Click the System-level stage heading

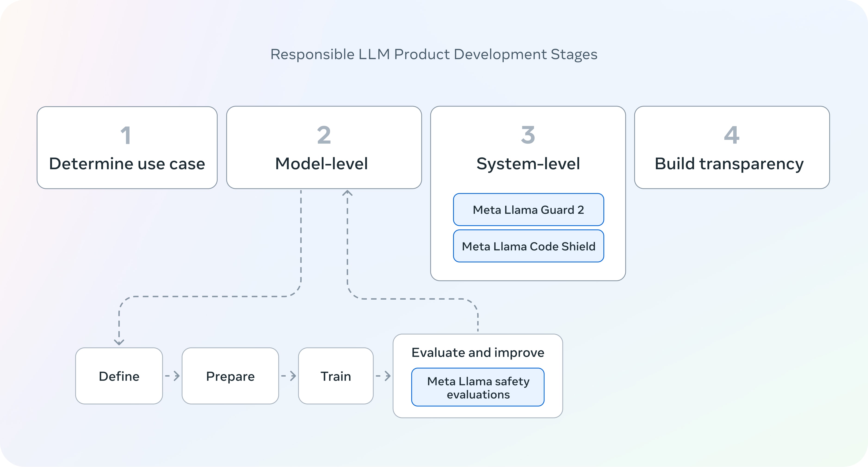tap(528, 164)
